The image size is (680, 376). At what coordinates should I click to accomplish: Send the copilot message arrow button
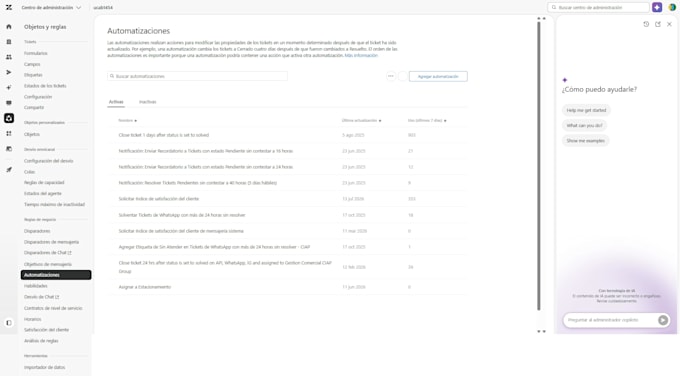(663, 320)
